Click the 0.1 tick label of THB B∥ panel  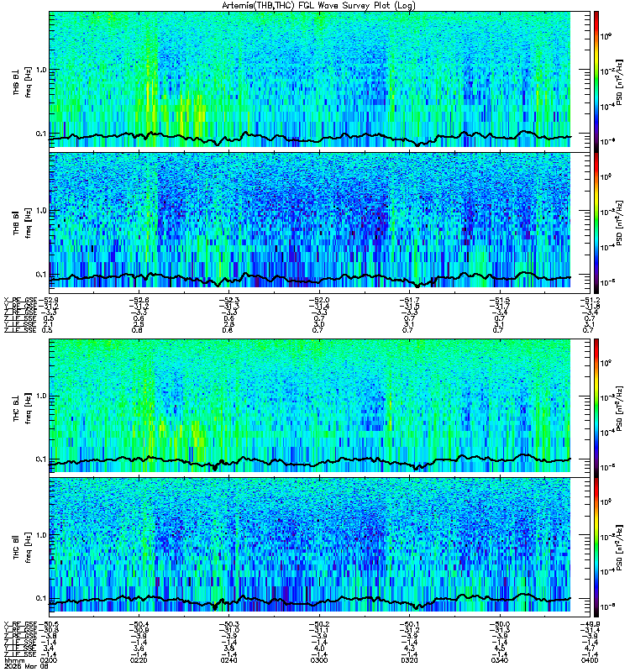[41, 275]
